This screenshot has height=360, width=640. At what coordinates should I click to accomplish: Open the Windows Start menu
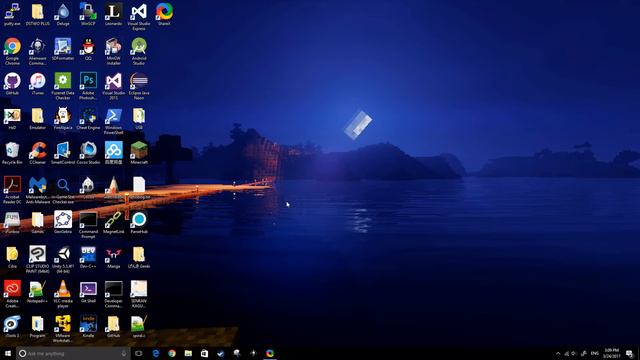click(8, 353)
